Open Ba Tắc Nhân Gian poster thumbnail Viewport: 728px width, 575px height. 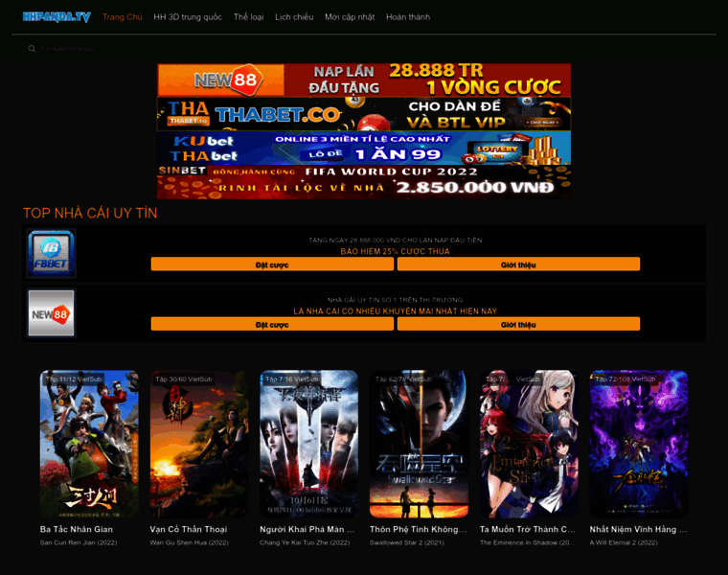pos(89,444)
